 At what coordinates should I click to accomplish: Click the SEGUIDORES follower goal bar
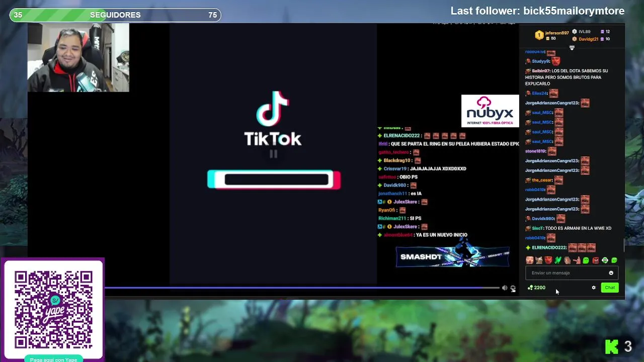point(115,15)
